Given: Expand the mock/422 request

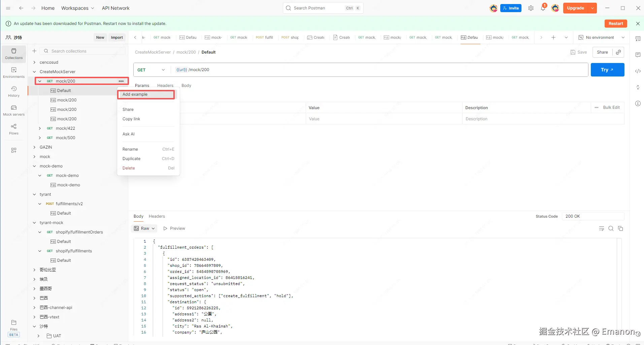Looking at the screenshot, I should [40, 128].
